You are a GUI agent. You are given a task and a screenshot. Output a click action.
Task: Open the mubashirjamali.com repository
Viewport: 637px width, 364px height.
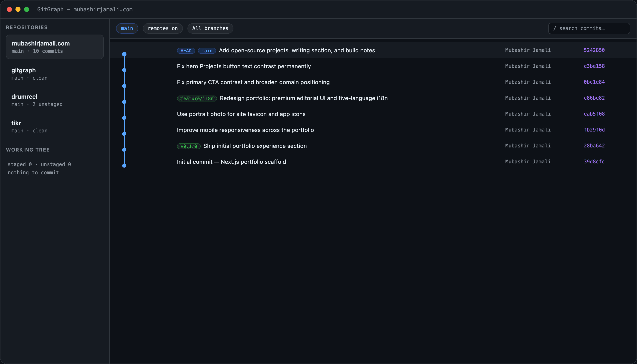point(55,47)
